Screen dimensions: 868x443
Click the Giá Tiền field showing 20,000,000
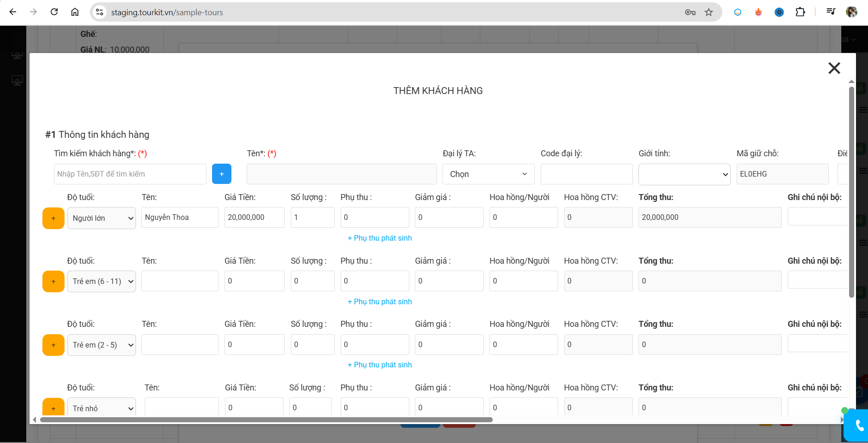pos(254,218)
